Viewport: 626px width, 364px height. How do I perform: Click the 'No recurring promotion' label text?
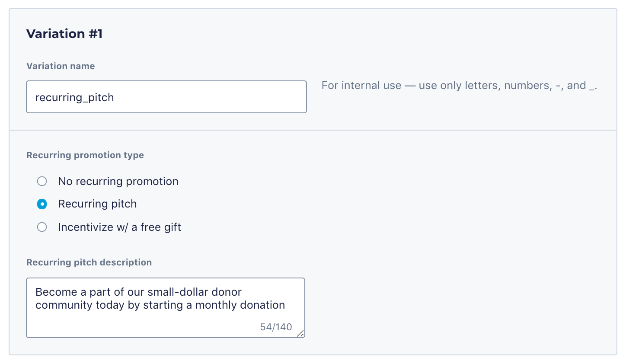click(x=118, y=181)
